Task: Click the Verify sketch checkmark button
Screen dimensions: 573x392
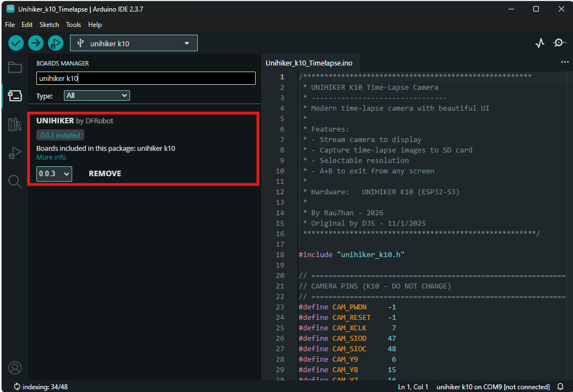Action: pos(16,43)
